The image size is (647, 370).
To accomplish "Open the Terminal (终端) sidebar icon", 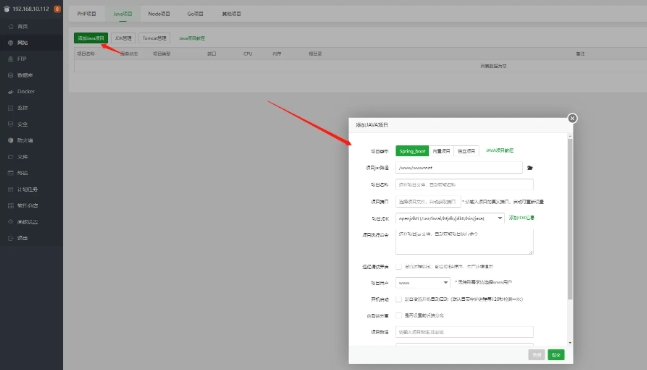I will point(11,173).
